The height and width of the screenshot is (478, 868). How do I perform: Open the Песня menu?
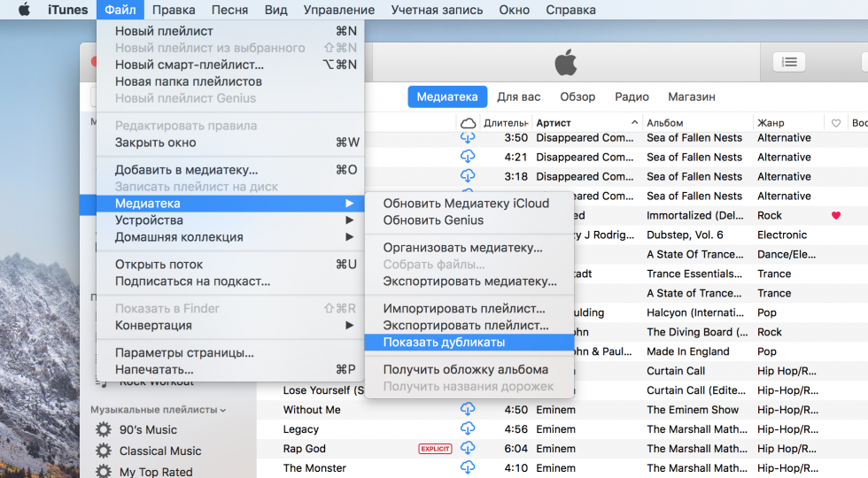click(x=229, y=10)
